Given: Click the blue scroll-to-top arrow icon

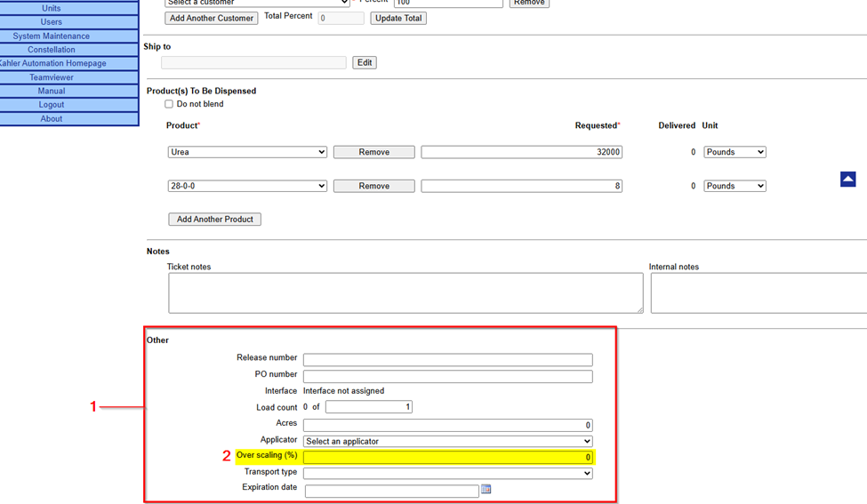Looking at the screenshot, I should click(x=847, y=180).
